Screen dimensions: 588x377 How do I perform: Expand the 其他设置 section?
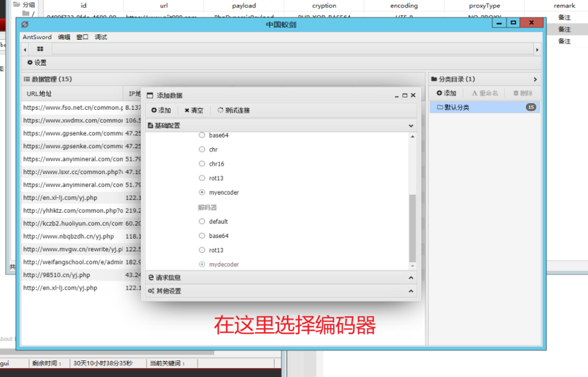point(411,291)
